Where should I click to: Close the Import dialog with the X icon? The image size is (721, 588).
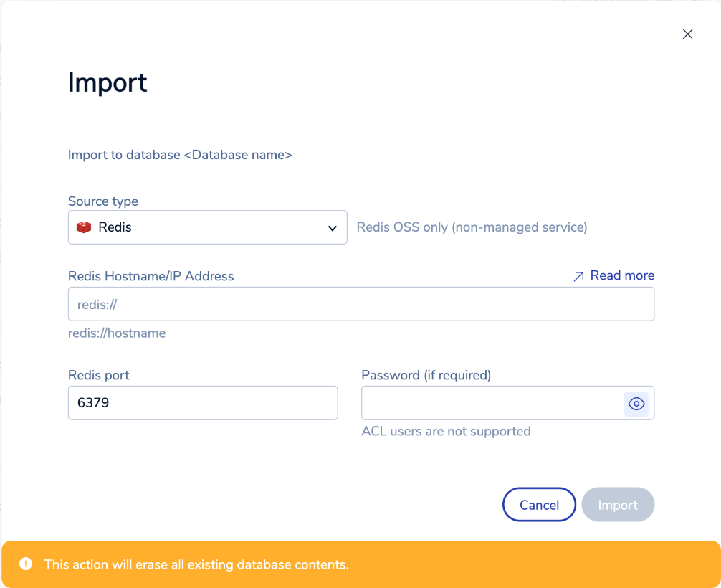pyautogui.click(x=687, y=34)
